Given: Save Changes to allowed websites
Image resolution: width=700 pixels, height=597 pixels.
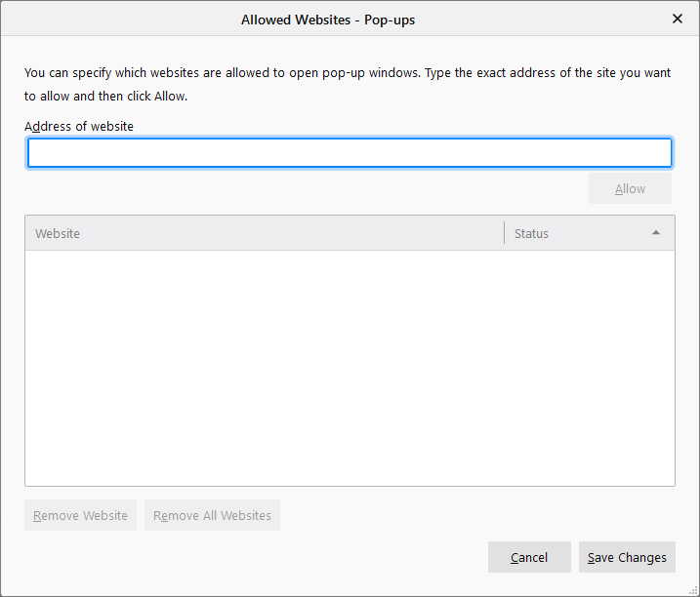Looking at the screenshot, I should [627, 557].
